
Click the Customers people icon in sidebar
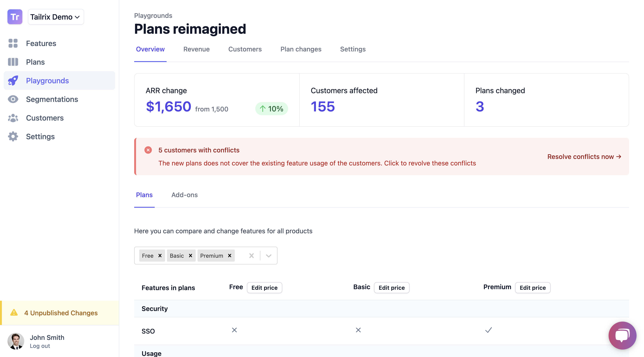13,118
